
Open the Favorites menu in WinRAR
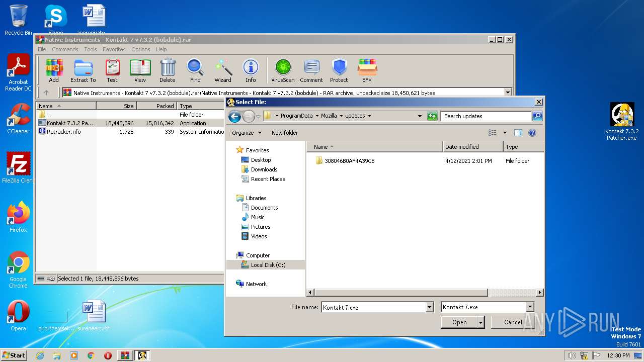point(114,49)
